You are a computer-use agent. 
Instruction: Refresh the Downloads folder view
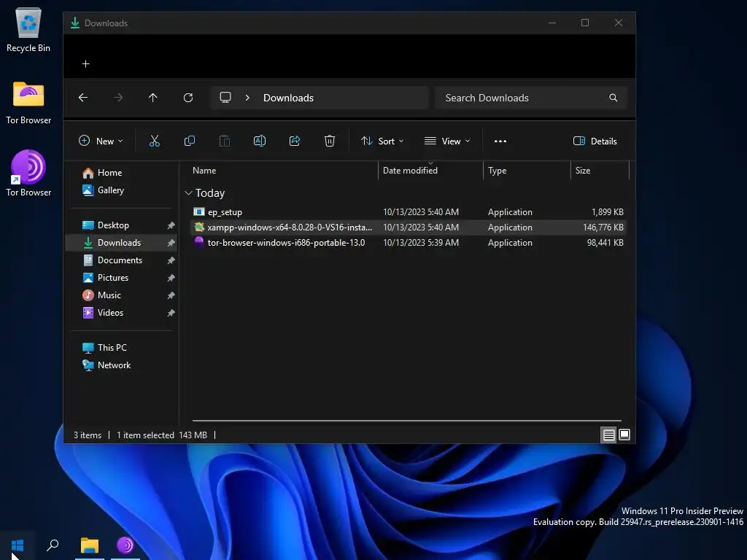pyautogui.click(x=188, y=98)
